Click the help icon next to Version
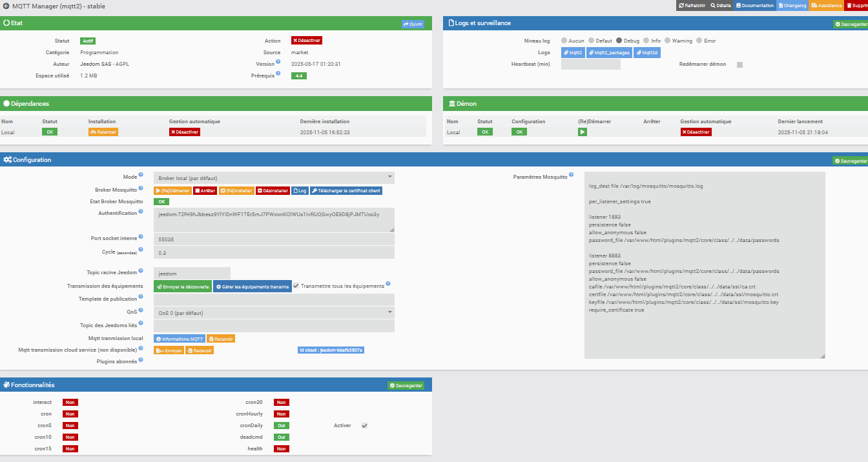868x462 pixels. point(278,63)
